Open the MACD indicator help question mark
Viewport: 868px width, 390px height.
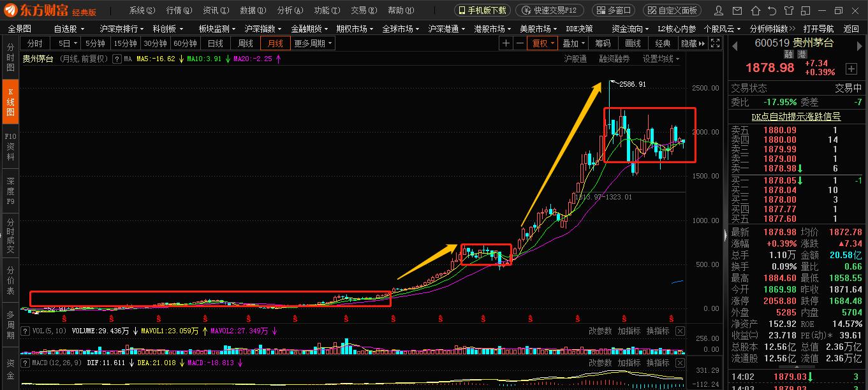pyautogui.click(x=25, y=363)
